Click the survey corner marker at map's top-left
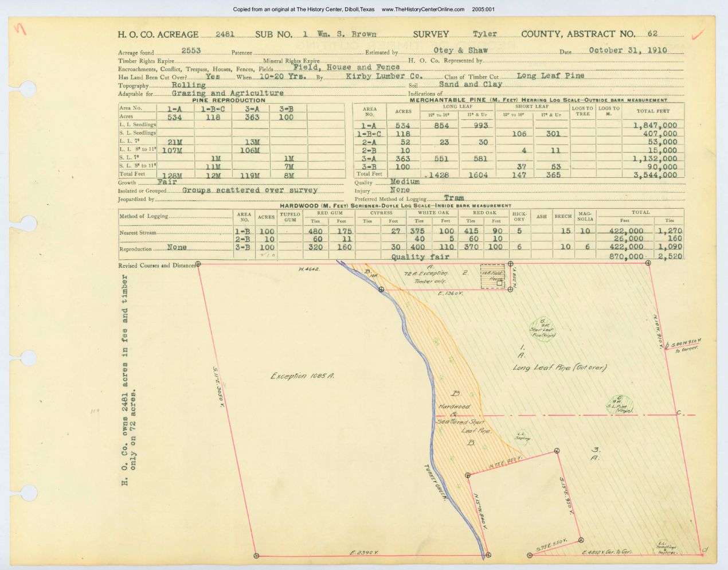The height and width of the screenshot is (570, 728). [x=198, y=264]
